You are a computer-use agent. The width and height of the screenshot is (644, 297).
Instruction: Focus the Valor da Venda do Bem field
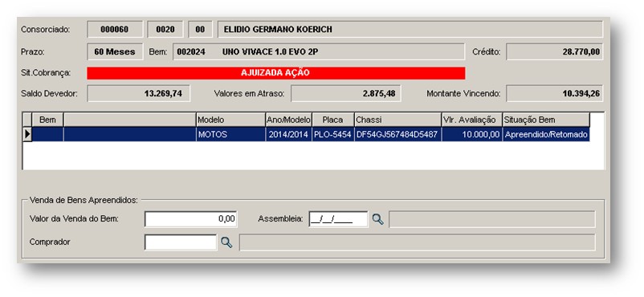click(191, 219)
